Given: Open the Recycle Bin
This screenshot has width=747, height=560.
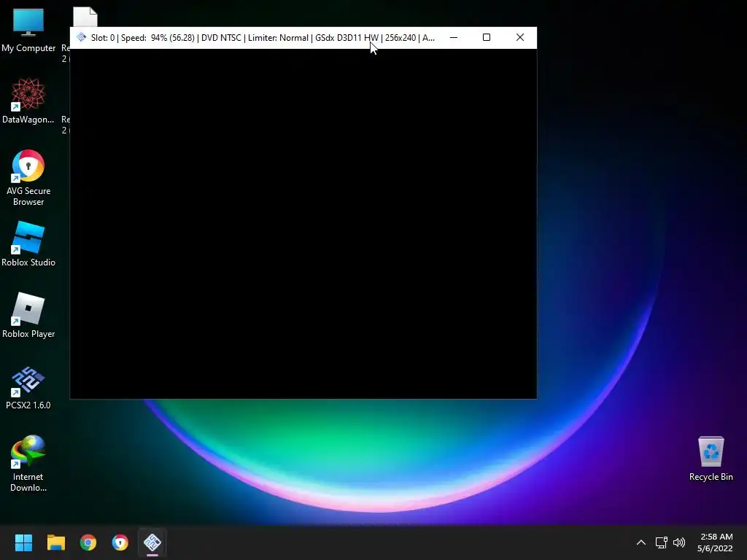Looking at the screenshot, I should [x=711, y=458].
